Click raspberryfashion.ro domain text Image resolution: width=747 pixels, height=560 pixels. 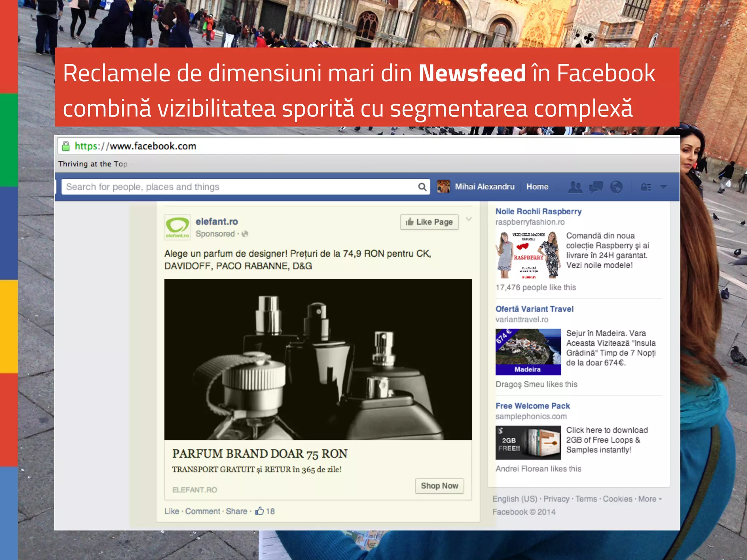530,222
